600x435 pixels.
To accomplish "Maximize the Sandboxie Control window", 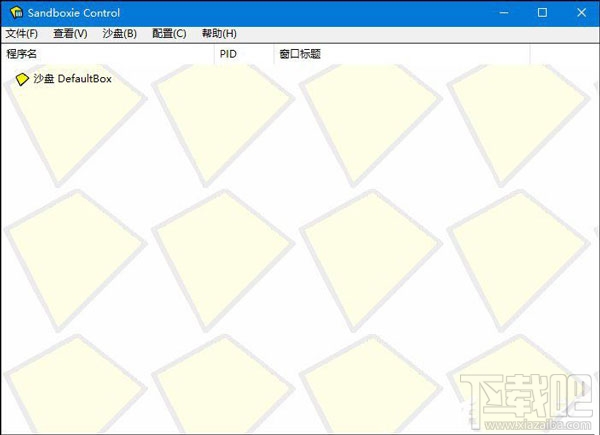I will click(x=542, y=13).
